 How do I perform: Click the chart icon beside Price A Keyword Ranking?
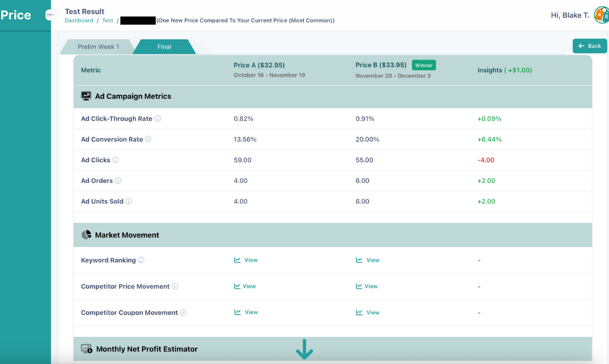[236, 260]
